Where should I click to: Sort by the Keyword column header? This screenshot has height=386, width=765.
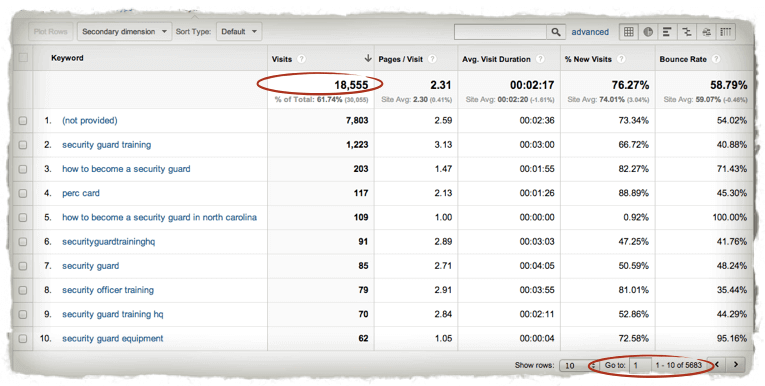pyautogui.click(x=67, y=58)
